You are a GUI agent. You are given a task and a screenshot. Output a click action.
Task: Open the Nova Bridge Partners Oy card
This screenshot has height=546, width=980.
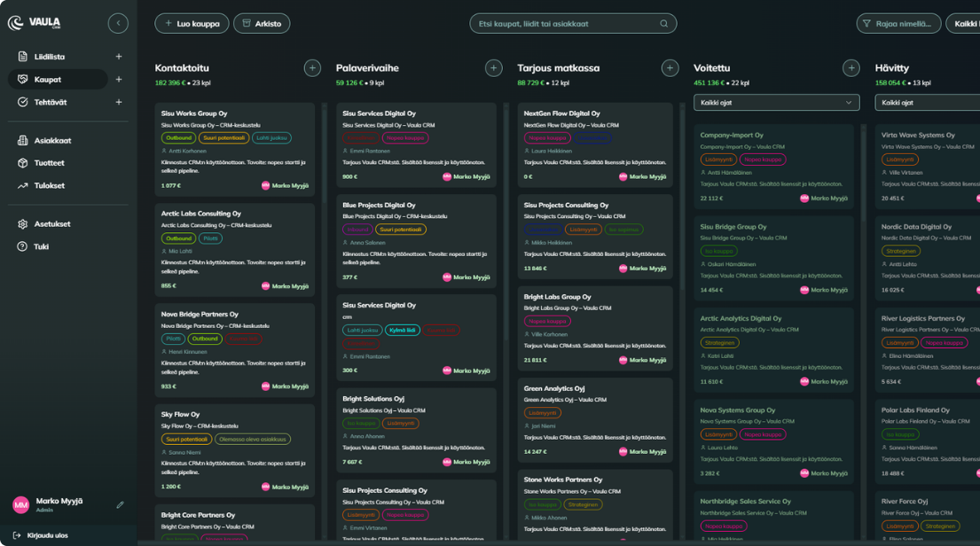coord(234,350)
